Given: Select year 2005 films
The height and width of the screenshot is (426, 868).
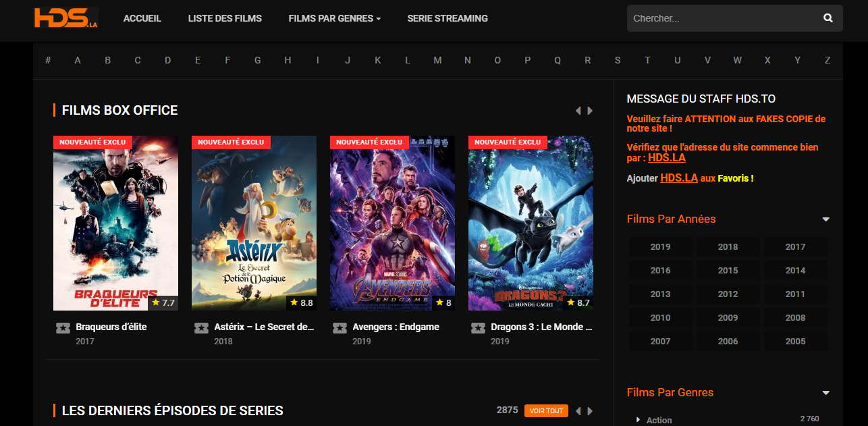Looking at the screenshot, I should 795,342.
